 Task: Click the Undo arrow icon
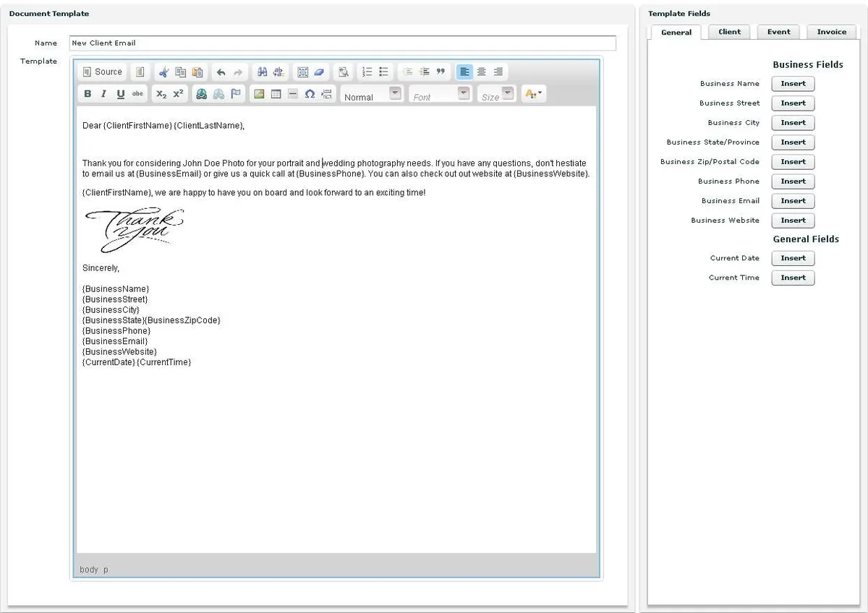coord(221,72)
